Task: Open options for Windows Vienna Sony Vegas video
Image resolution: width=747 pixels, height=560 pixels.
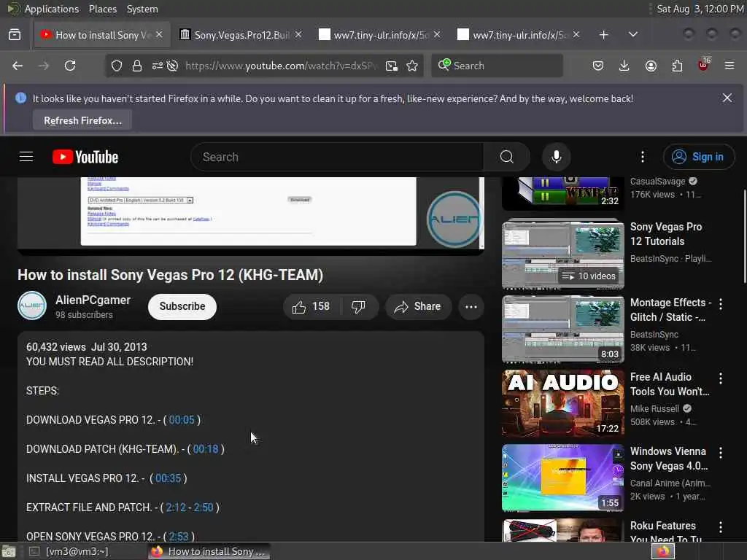Action: (720, 452)
